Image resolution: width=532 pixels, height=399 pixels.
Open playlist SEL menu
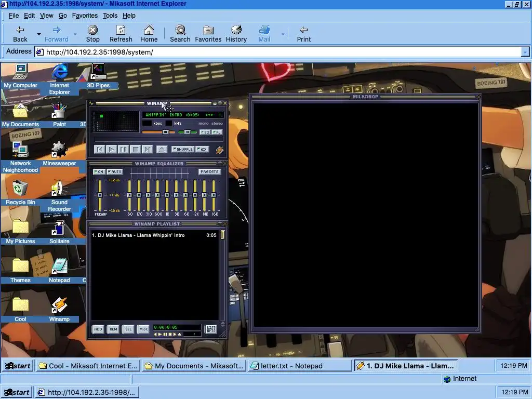(128, 329)
